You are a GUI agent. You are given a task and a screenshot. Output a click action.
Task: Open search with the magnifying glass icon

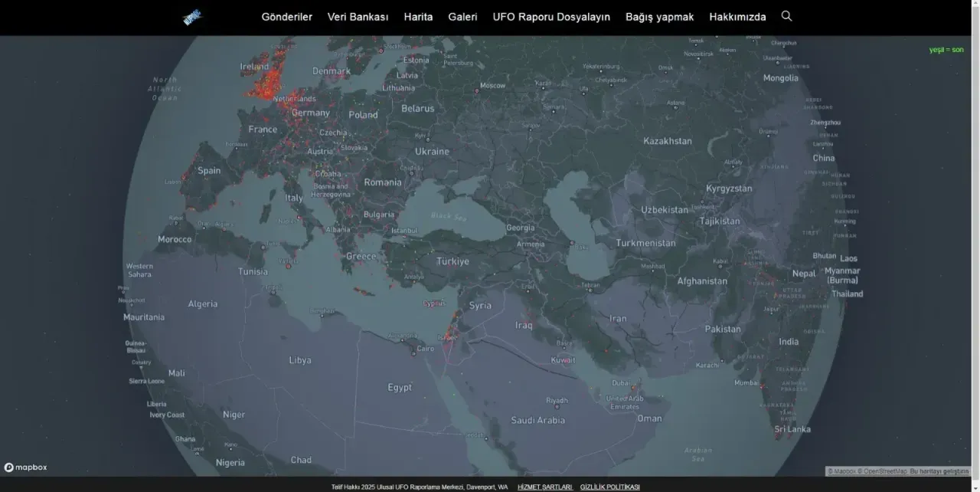point(786,16)
